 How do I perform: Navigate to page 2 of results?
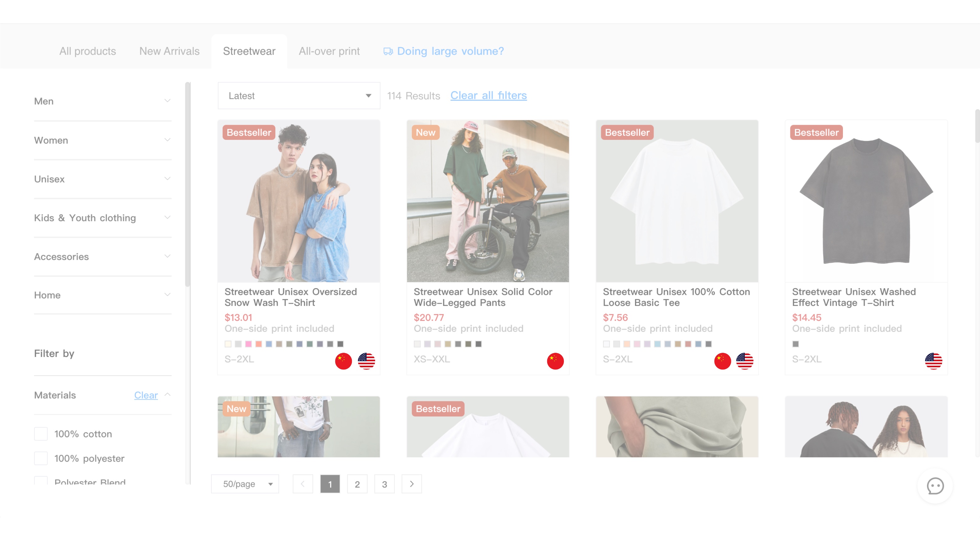[358, 484]
